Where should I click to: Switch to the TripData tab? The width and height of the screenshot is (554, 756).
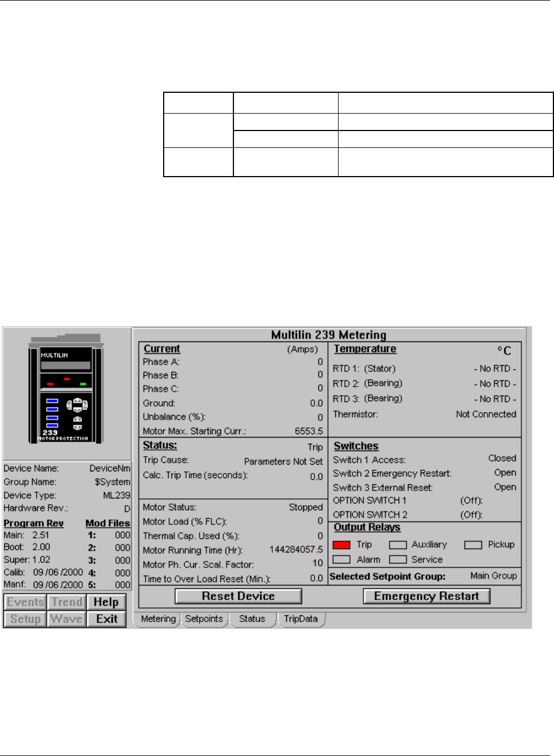(x=301, y=619)
